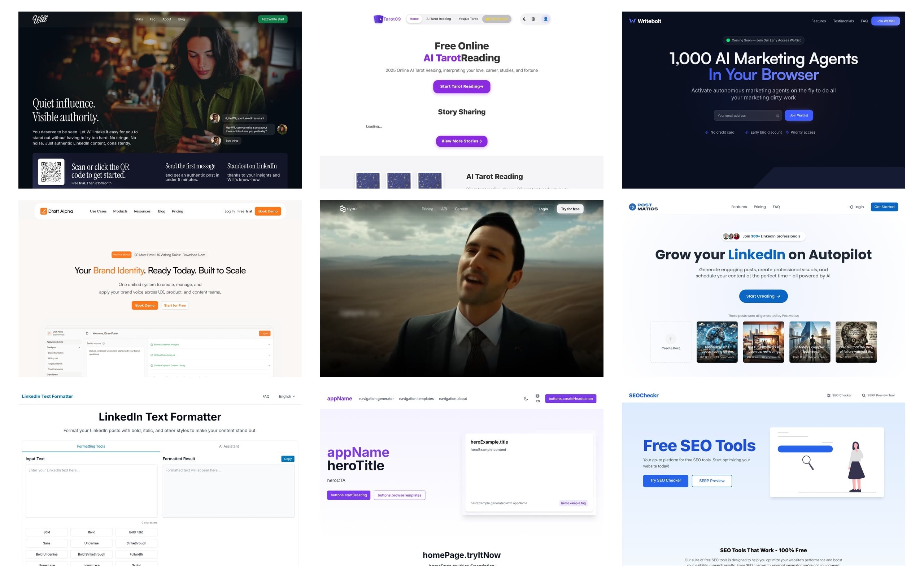Open Skills in Will navigation
Screen dimensions: 924x578
pos(139,19)
